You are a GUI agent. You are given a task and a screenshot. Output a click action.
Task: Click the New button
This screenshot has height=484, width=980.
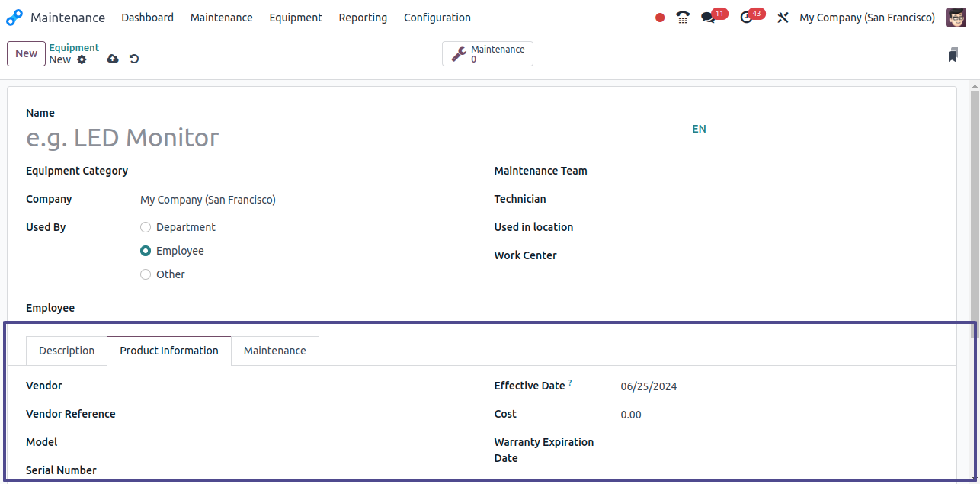click(26, 53)
